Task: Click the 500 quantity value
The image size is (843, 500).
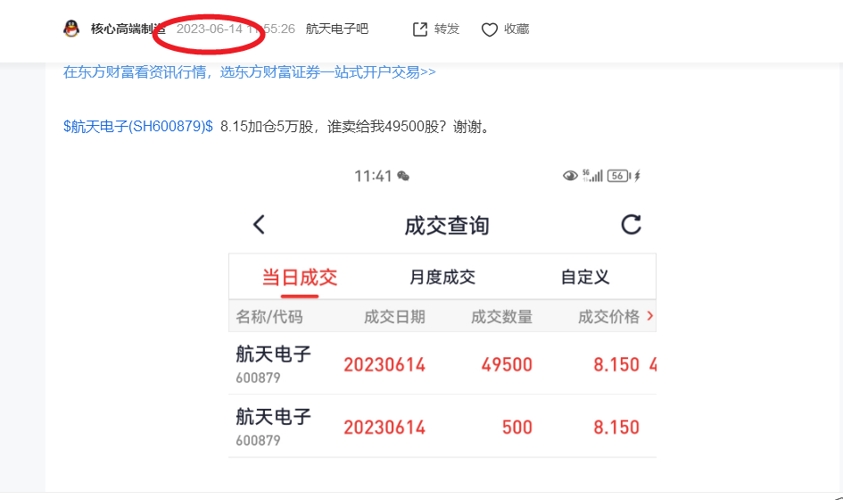Action: click(x=517, y=427)
